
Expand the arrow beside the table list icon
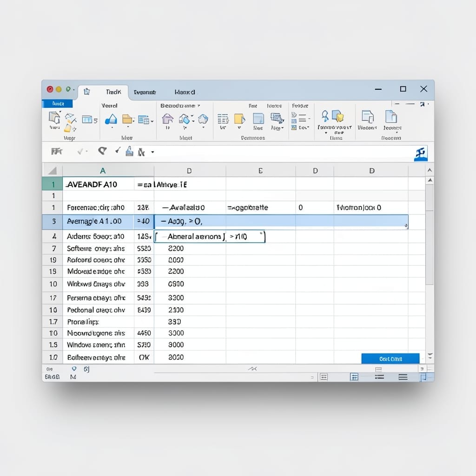(x=152, y=121)
